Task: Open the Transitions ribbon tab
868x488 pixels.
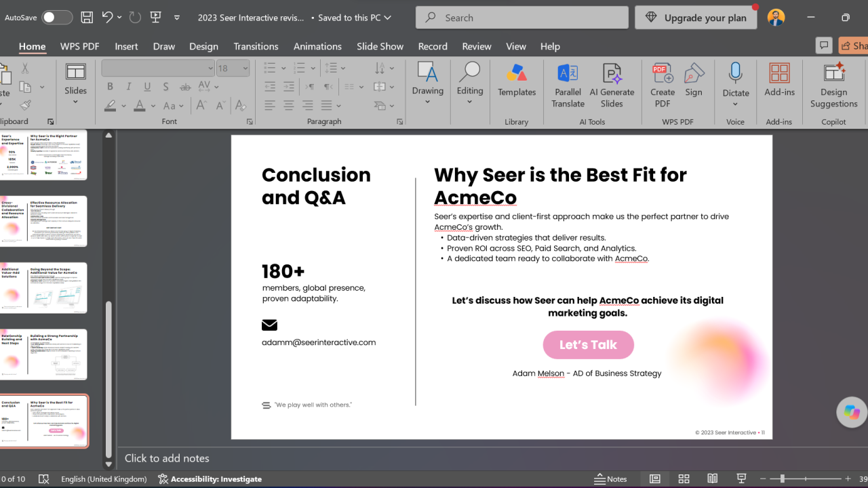Action: pos(256,46)
